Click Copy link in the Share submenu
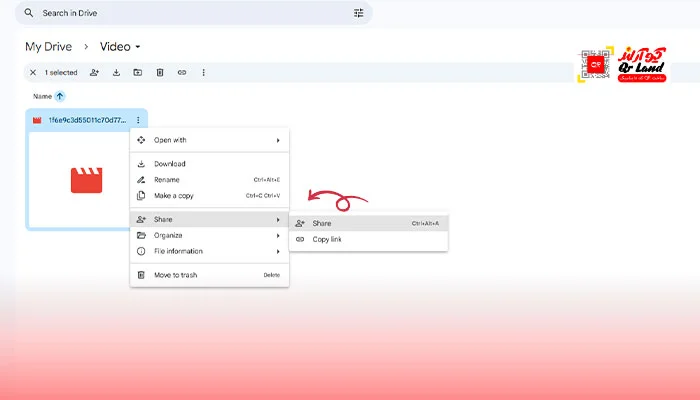 327,239
